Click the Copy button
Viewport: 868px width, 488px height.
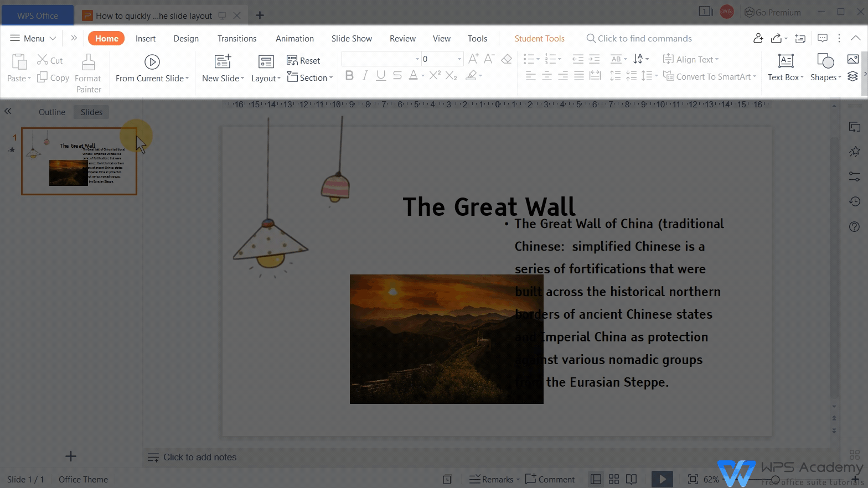53,78
